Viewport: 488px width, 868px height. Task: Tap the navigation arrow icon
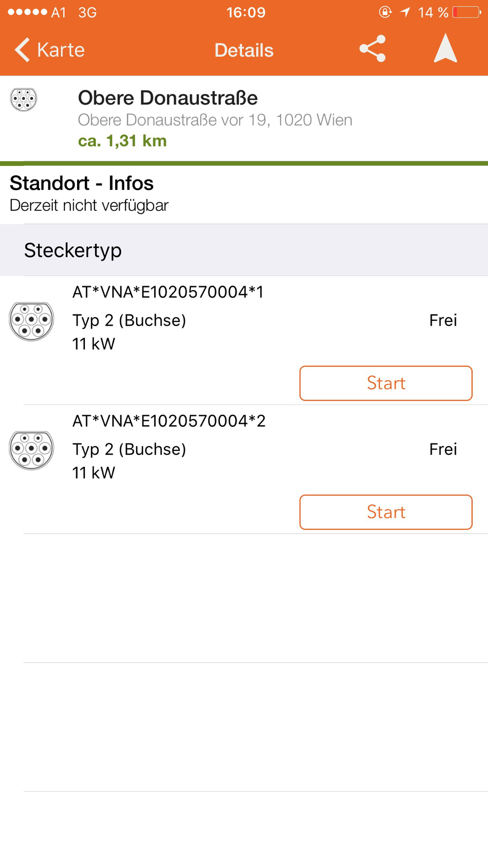click(x=445, y=48)
